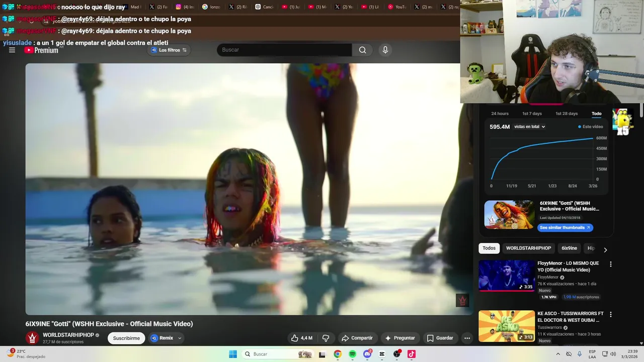Go to YouTube Premium home logo
This screenshot has height=362, width=644.
point(41,50)
